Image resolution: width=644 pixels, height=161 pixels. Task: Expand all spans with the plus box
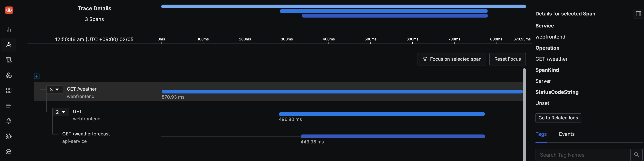36,76
